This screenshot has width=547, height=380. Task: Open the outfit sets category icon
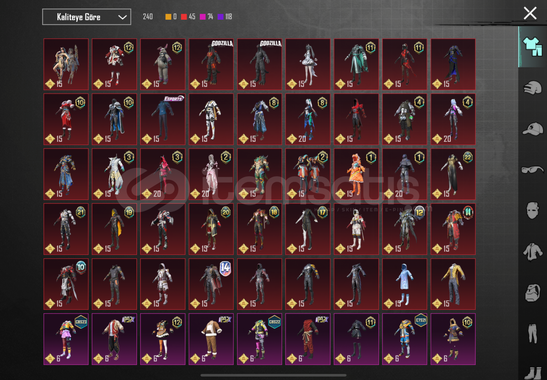(533, 47)
